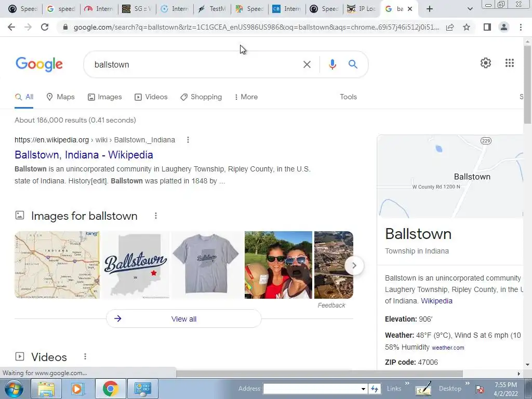Viewport: 532px width, 399px height.
Task: Switch to the SG browser tab
Action: [137, 9]
